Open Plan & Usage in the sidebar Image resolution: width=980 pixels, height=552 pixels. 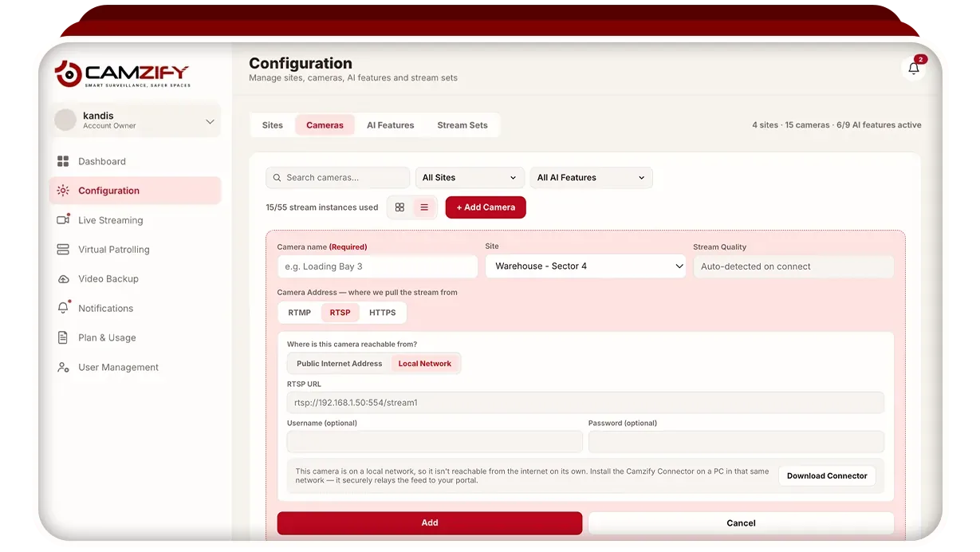tap(135, 337)
